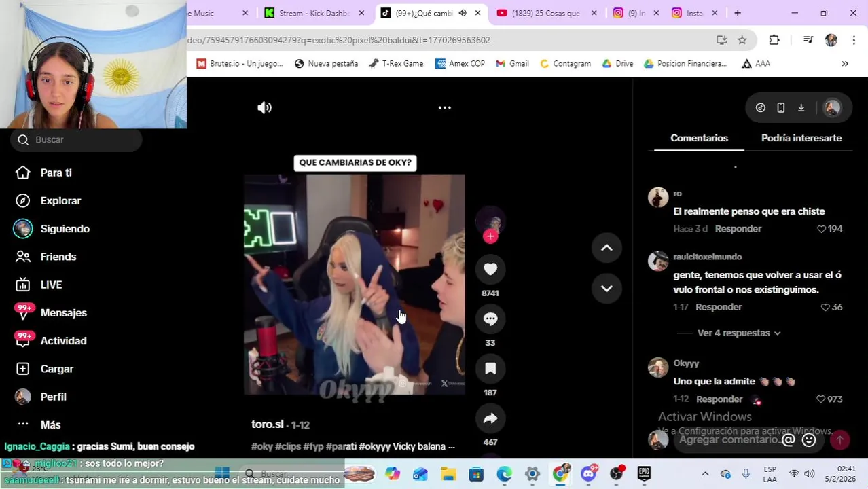The image size is (868, 489).
Task: Mute the TikTok video with speaker icon
Action: point(264,107)
